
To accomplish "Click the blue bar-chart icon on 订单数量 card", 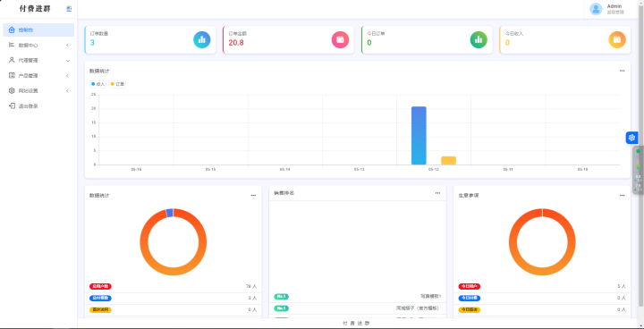I will click(201, 40).
